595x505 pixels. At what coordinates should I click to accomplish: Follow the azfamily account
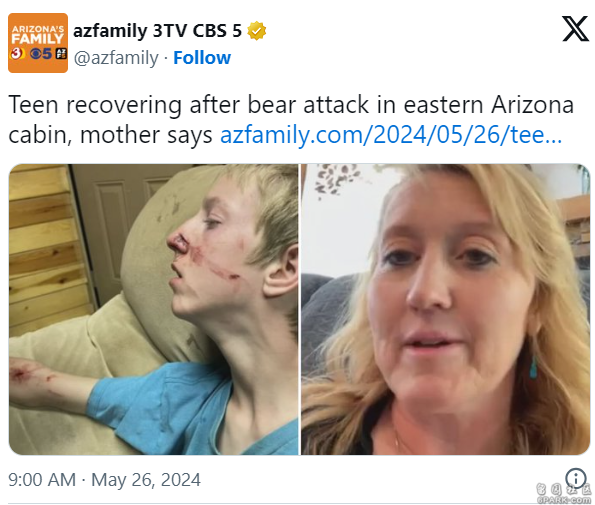click(x=202, y=58)
